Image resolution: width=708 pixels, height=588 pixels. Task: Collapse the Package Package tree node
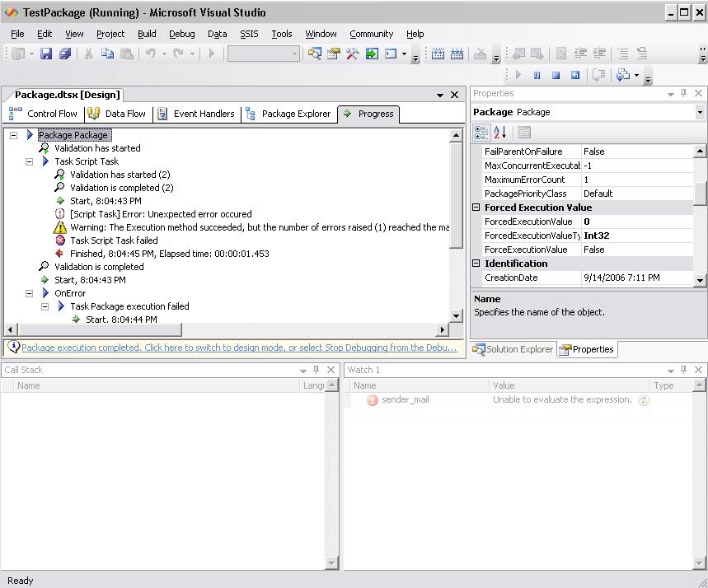(x=14, y=135)
